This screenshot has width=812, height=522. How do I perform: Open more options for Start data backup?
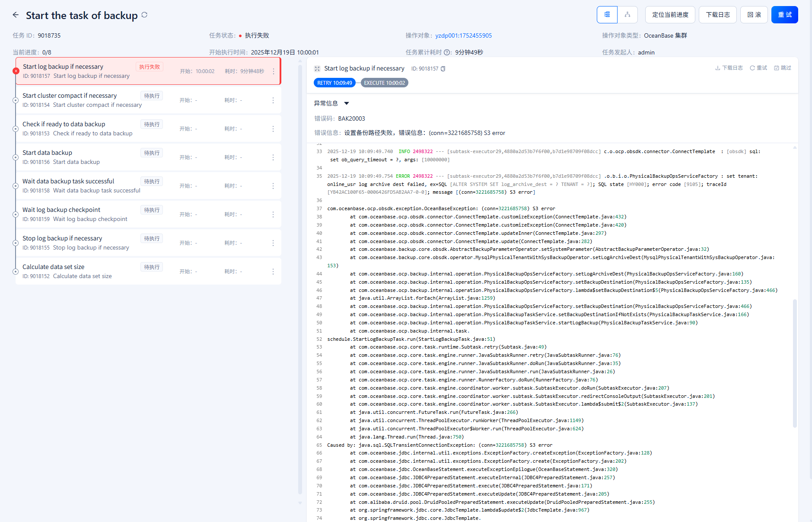pos(273,157)
